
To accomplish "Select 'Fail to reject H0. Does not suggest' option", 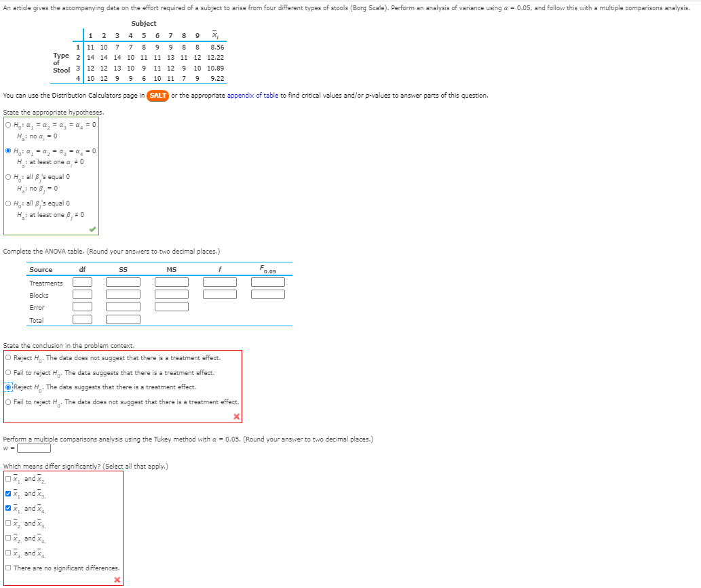I will click(x=8, y=402).
